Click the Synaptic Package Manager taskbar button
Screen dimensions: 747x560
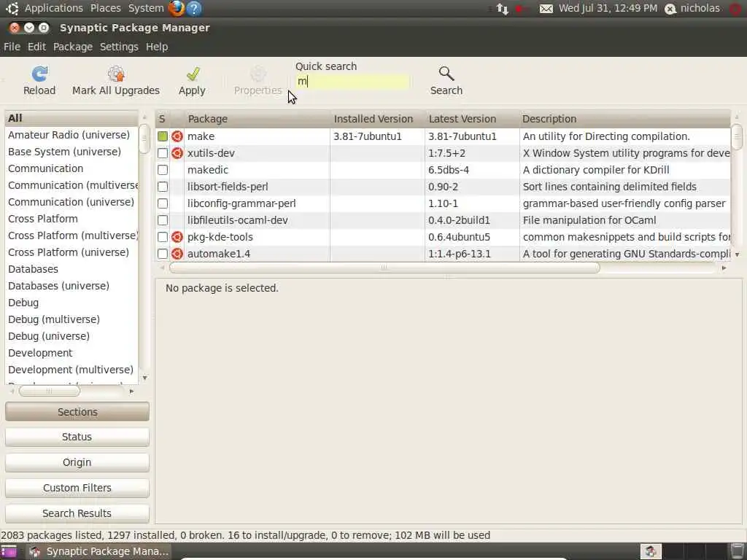(x=98, y=551)
